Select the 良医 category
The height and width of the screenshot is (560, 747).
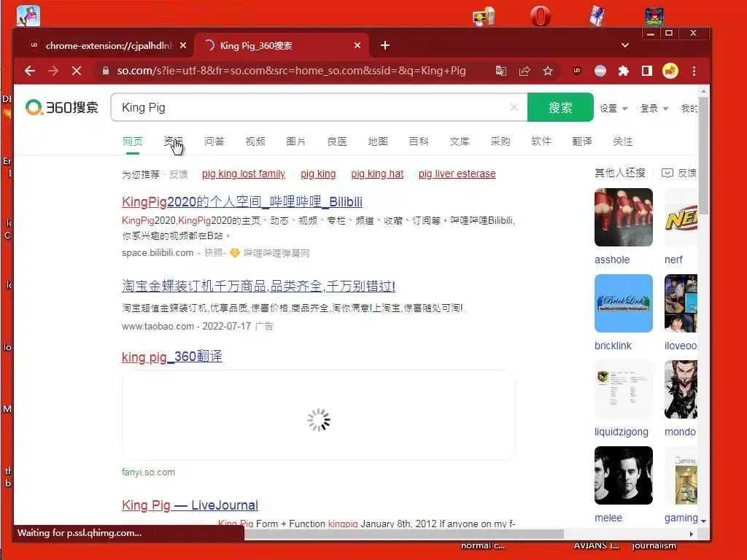click(x=337, y=141)
